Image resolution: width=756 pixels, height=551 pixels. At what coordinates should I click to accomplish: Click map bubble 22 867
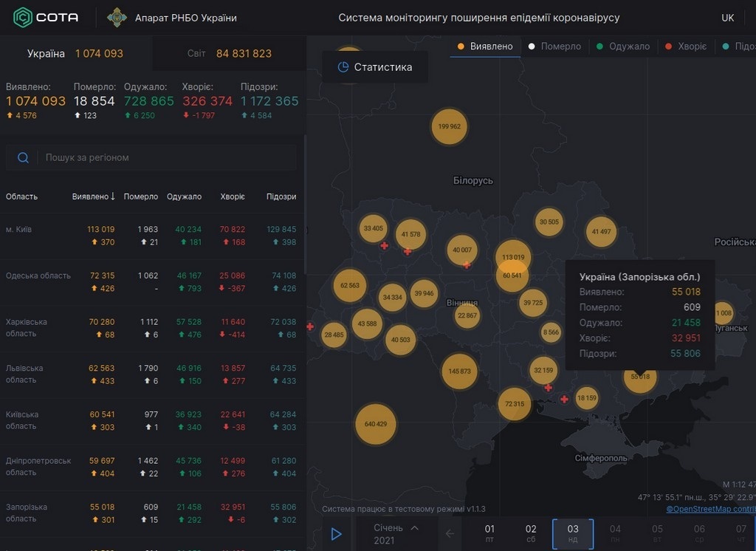(x=467, y=315)
